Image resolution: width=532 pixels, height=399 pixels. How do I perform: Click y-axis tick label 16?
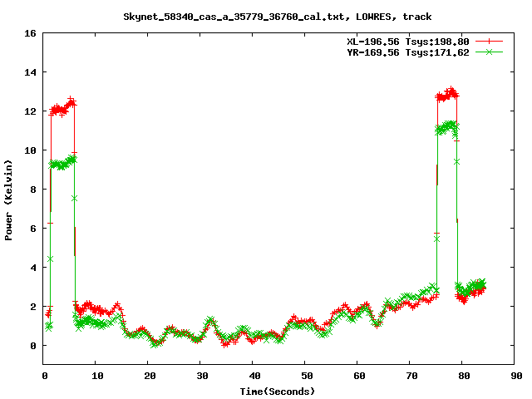pos(30,33)
